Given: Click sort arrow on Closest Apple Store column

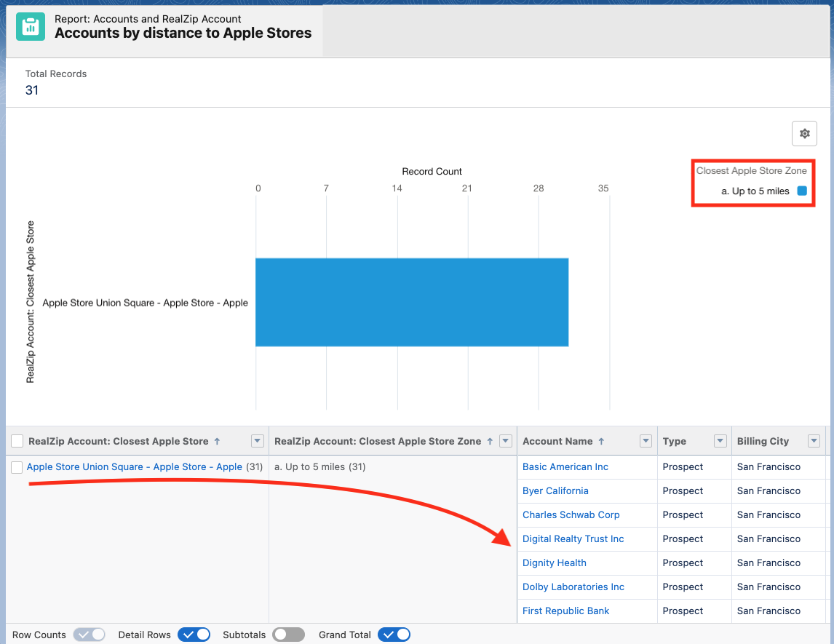Looking at the screenshot, I should (217, 442).
